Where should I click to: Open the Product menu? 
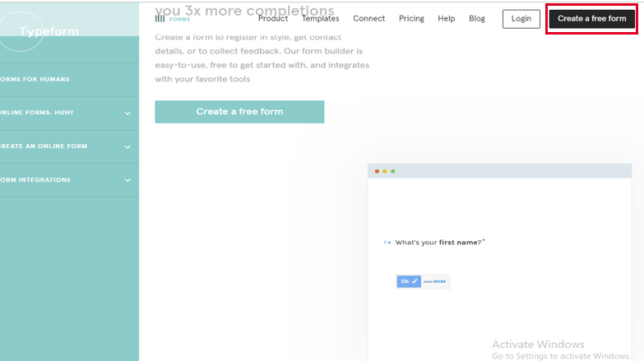pyautogui.click(x=273, y=18)
